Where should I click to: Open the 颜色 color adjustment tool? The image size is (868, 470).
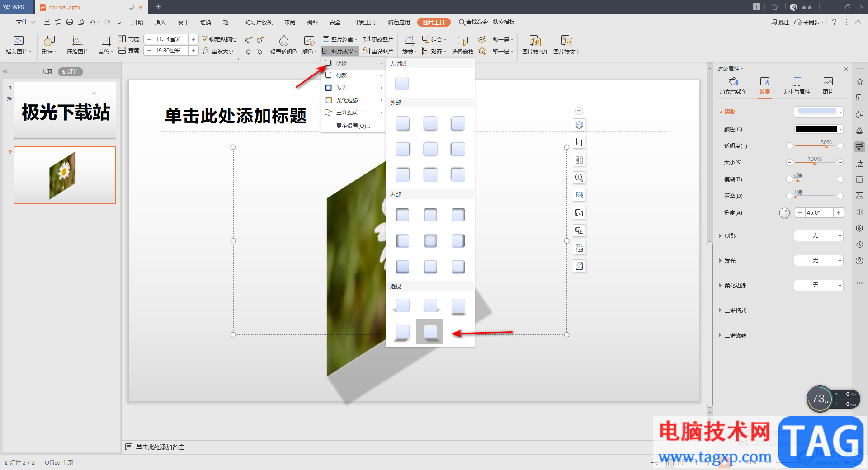(309, 41)
